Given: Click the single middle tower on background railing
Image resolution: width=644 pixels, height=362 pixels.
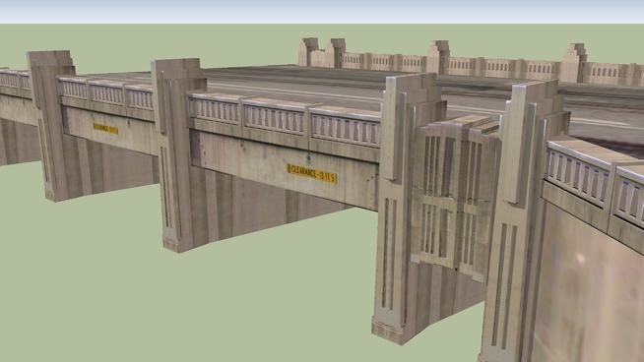Looking at the screenshot, I should (x=438, y=57).
